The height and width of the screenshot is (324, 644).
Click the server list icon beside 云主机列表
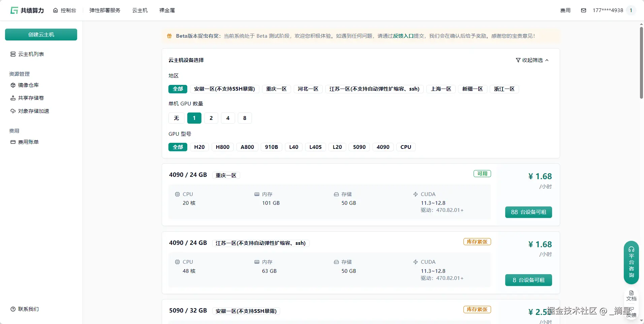tap(13, 54)
